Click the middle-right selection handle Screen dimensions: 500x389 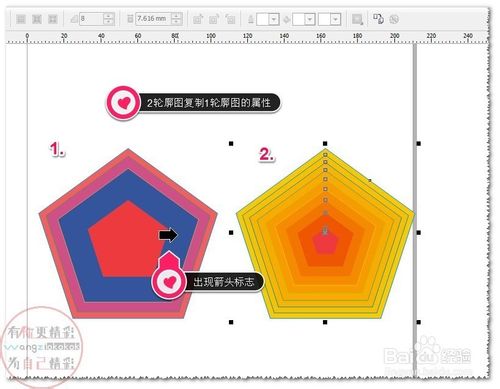pyautogui.click(x=419, y=233)
